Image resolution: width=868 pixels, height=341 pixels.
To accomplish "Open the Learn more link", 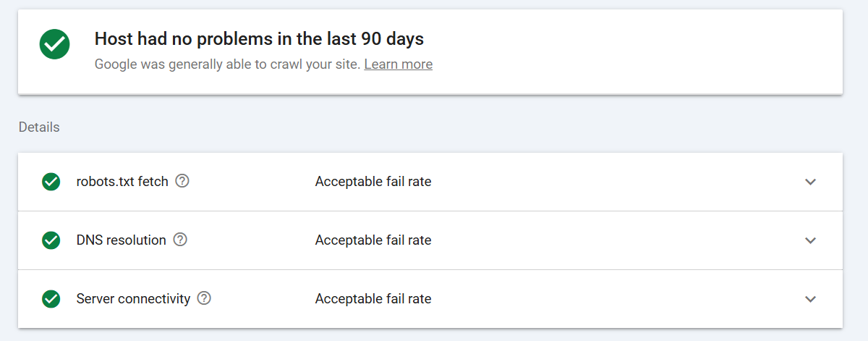I will (x=399, y=64).
